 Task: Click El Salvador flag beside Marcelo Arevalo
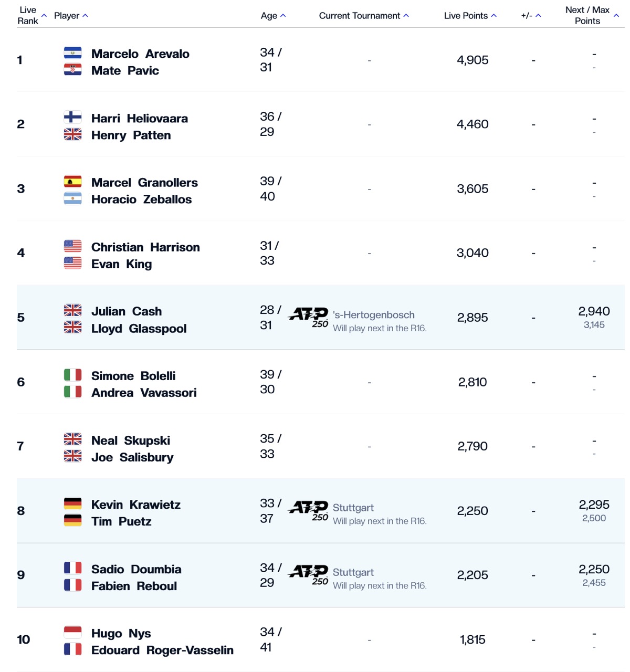pos(72,52)
